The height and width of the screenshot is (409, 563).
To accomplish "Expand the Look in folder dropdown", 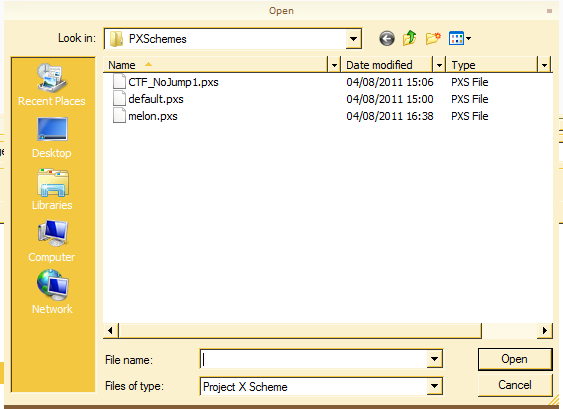I will pos(353,39).
